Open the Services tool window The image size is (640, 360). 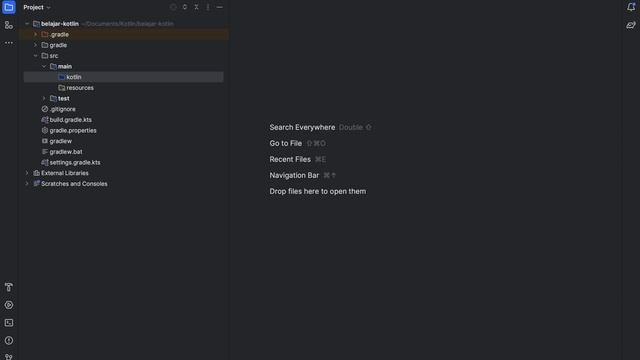tap(9, 305)
